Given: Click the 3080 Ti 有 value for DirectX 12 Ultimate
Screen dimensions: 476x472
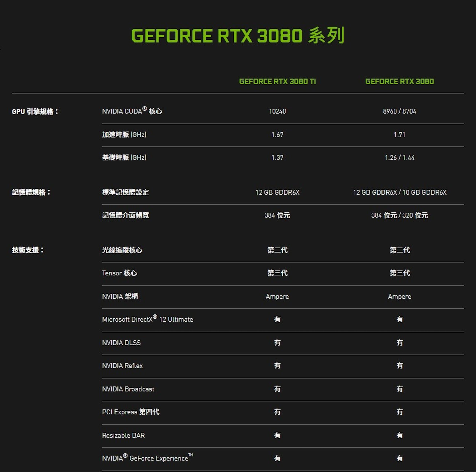Looking at the screenshot, I should click(x=277, y=319).
